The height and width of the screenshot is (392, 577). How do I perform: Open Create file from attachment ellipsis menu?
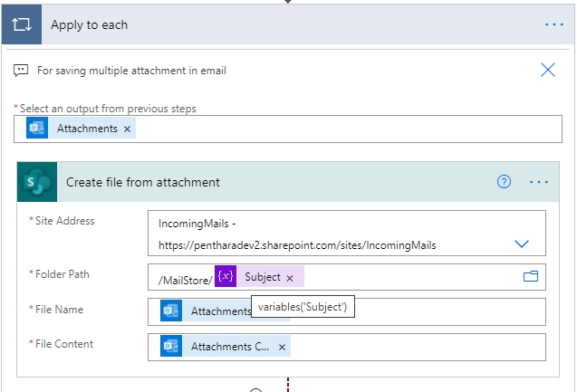(x=539, y=182)
